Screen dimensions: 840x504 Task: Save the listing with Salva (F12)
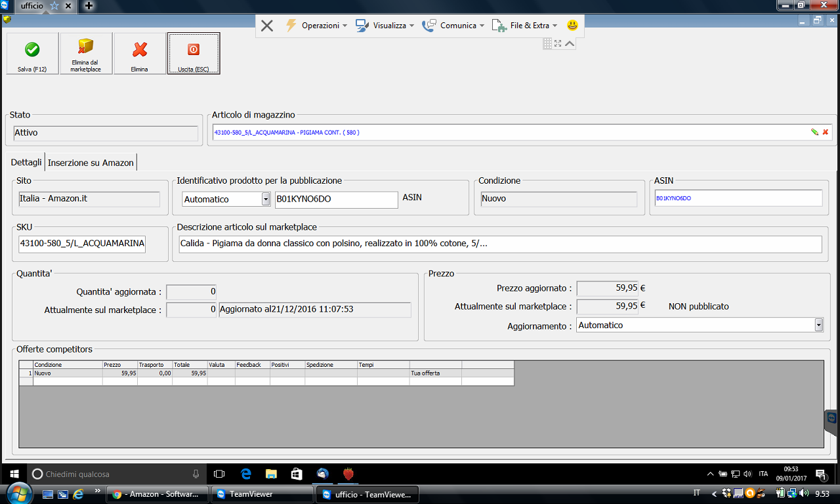point(32,54)
